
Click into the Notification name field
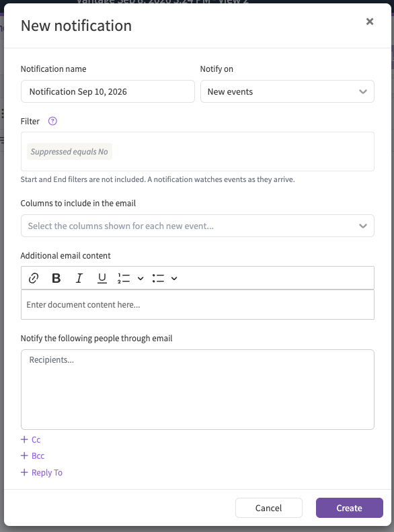tap(108, 91)
